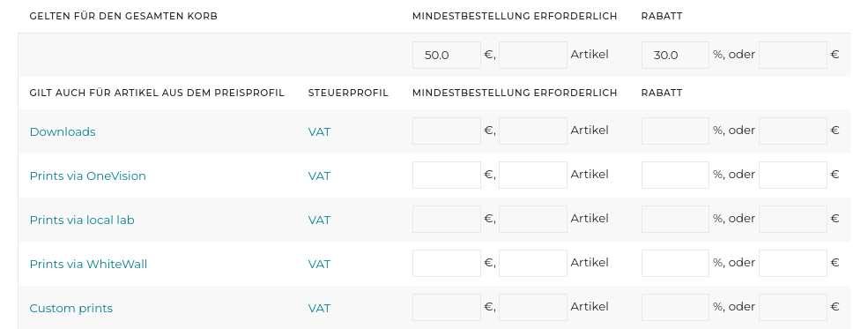Click OneVision percent discount field
The height and width of the screenshot is (329, 868).
pyautogui.click(x=675, y=175)
